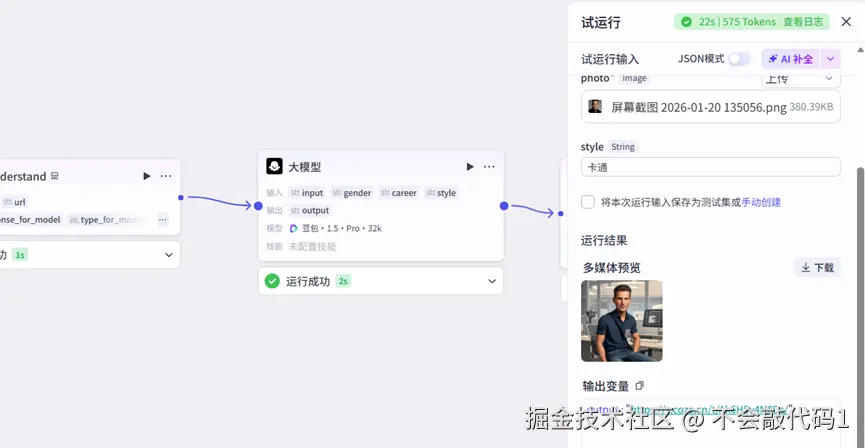Click the 大模型 node title
Image resolution: width=865 pixels, height=448 pixels.
pyautogui.click(x=305, y=167)
